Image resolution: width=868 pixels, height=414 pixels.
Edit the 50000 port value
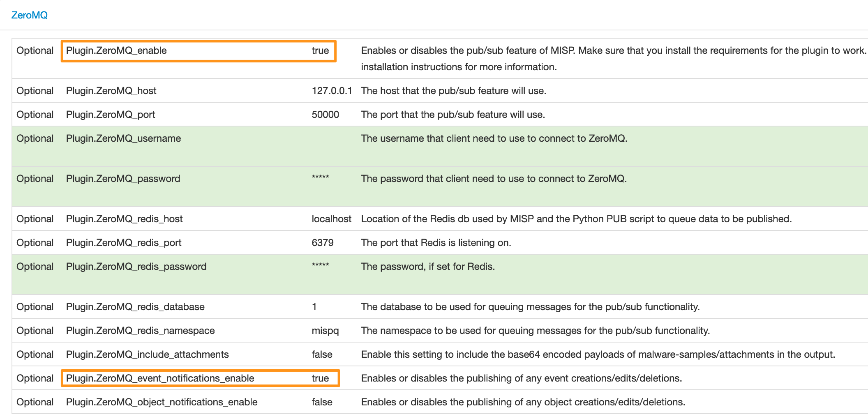pos(325,115)
